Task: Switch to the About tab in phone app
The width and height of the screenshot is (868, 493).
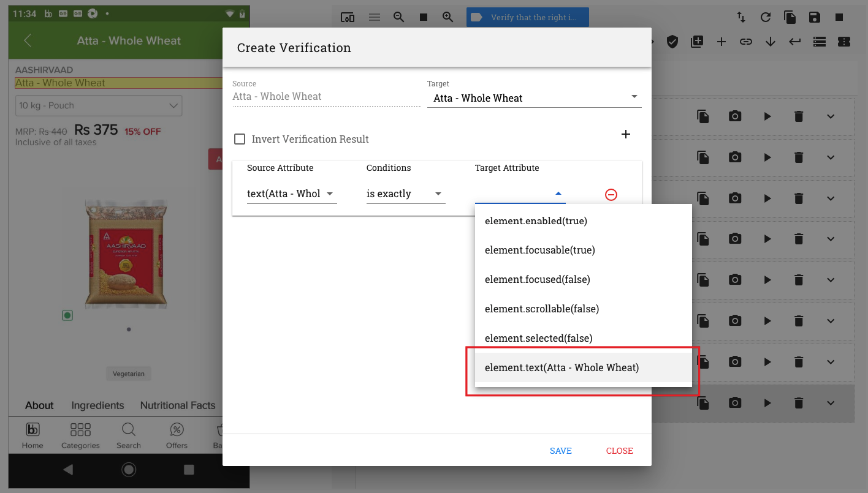Action: click(x=39, y=405)
